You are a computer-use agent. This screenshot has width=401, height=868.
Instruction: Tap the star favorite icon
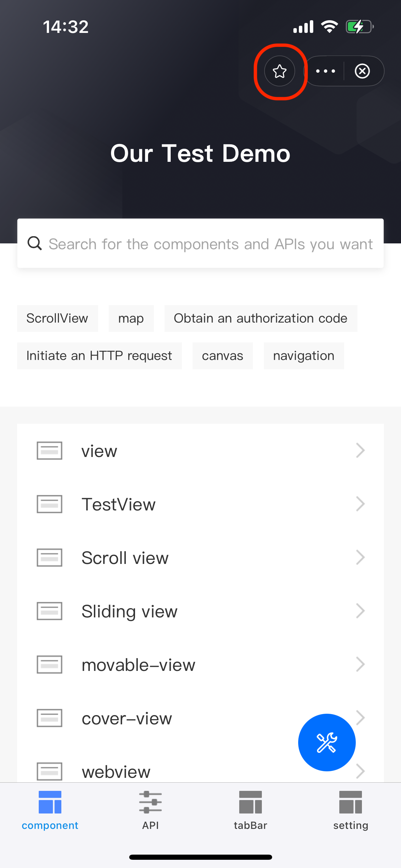pos(280,71)
